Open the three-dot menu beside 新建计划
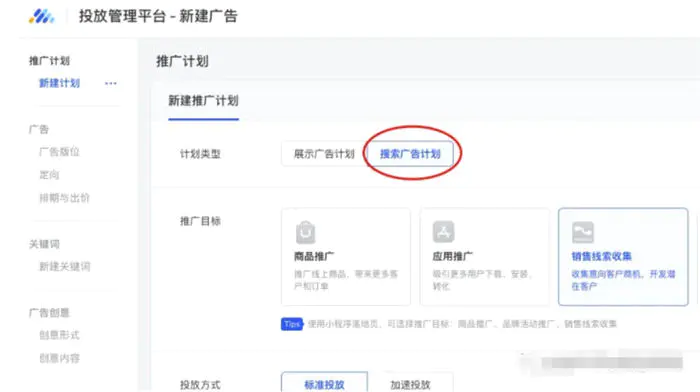 111,83
